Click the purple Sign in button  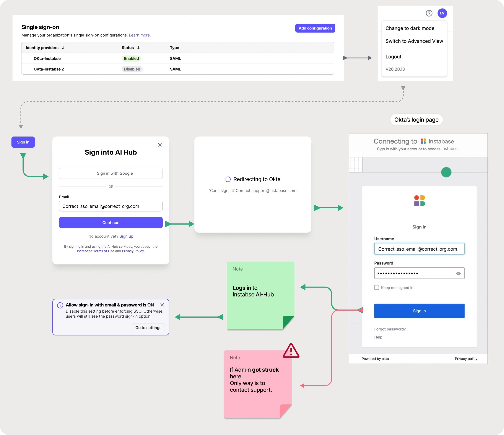click(x=23, y=142)
